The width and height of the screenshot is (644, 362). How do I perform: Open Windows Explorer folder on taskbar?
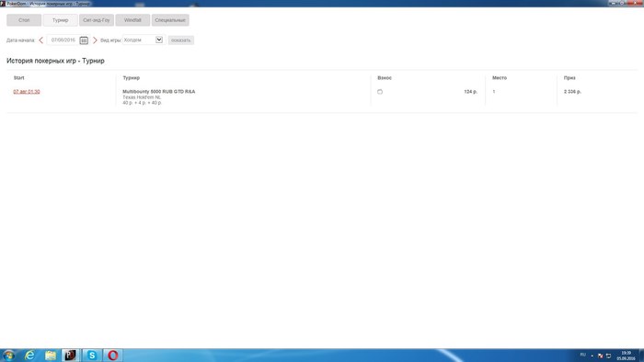(x=51, y=355)
